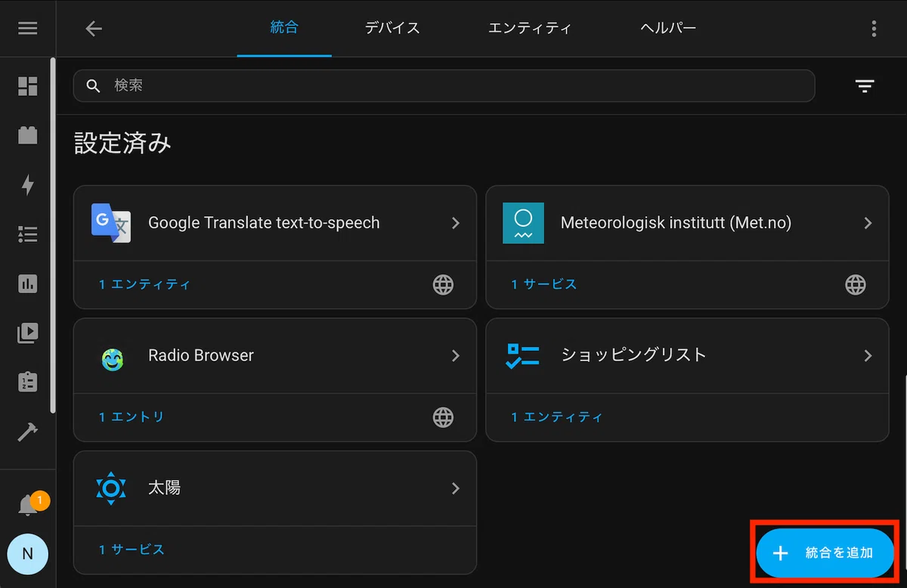Click the 太陽 title
Image resolution: width=907 pixels, height=588 pixels.
(164, 487)
